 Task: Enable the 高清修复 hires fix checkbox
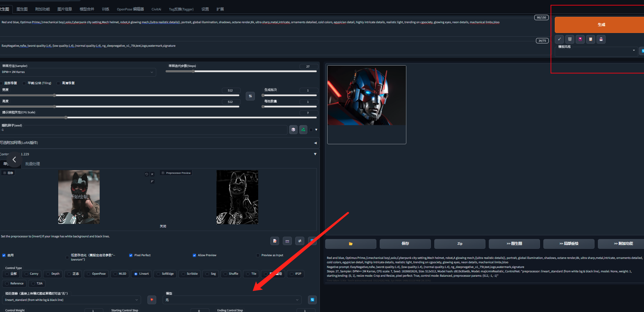pyautogui.click(x=59, y=83)
